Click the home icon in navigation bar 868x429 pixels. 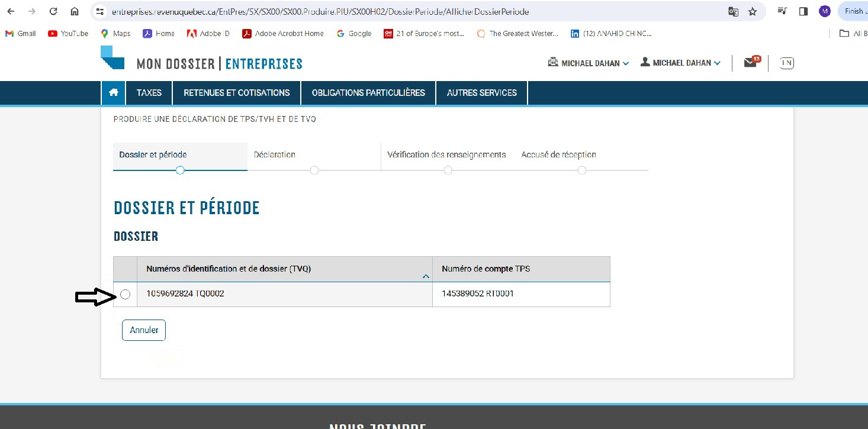tap(113, 93)
